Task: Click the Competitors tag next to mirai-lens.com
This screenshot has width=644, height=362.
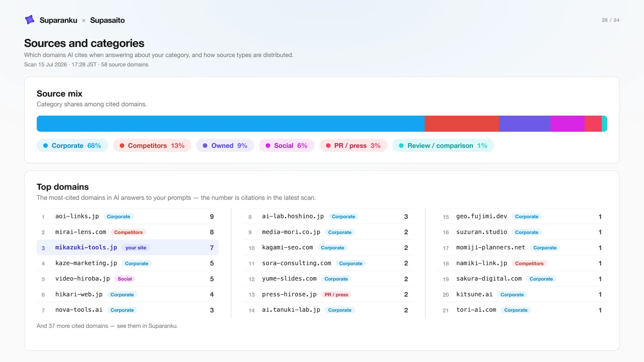Action: click(128, 232)
